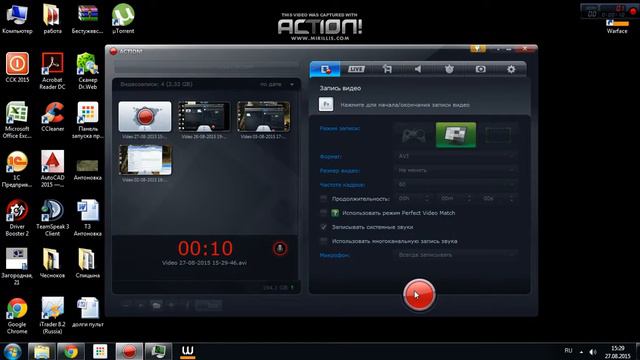Viewport: 640px width, 360px height.
Task: Click the volume icon in system tray
Action: (593, 351)
